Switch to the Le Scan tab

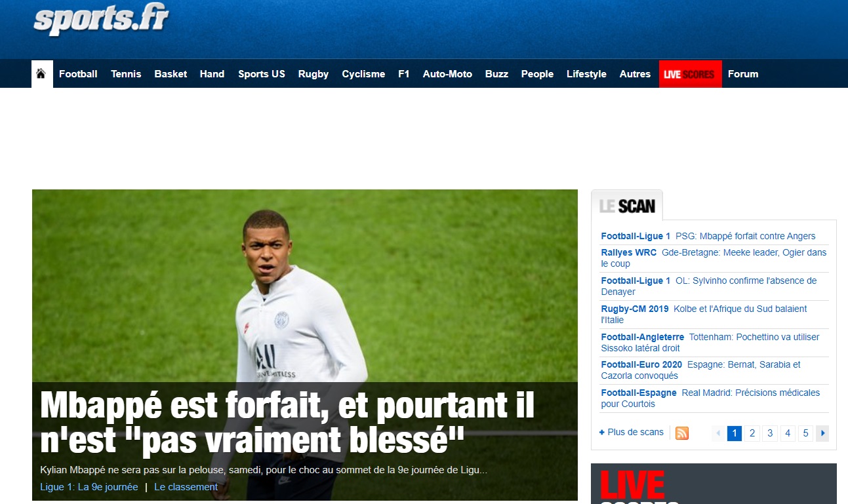pos(627,206)
